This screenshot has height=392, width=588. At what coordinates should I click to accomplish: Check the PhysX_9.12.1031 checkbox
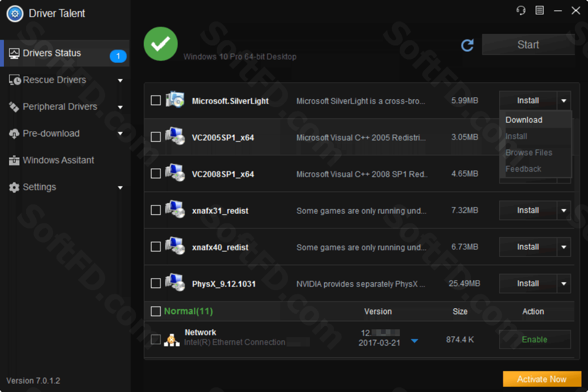[x=156, y=283]
